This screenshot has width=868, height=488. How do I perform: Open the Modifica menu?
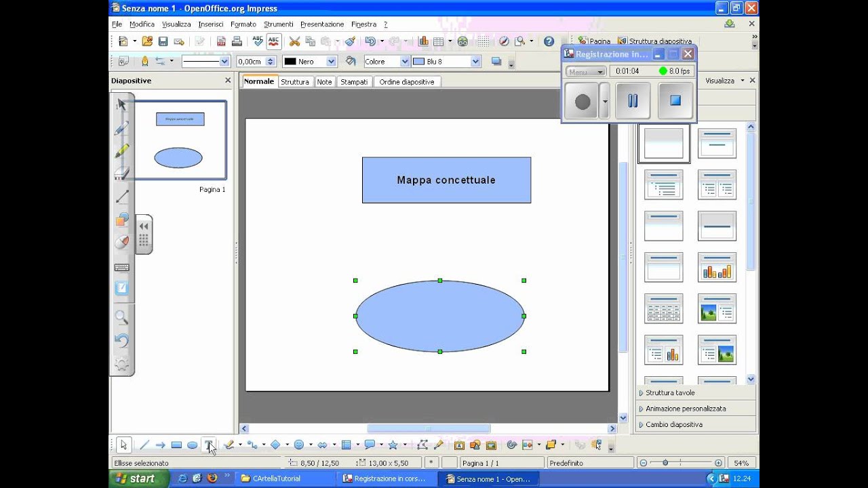[x=142, y=24]
